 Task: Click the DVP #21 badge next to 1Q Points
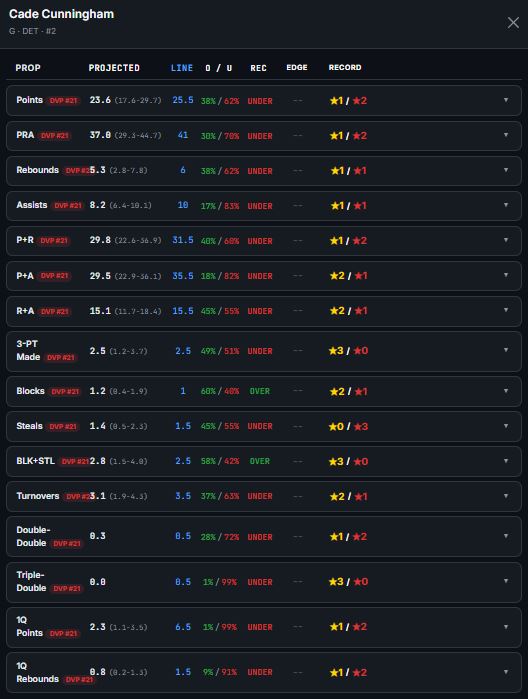point(63,633)
